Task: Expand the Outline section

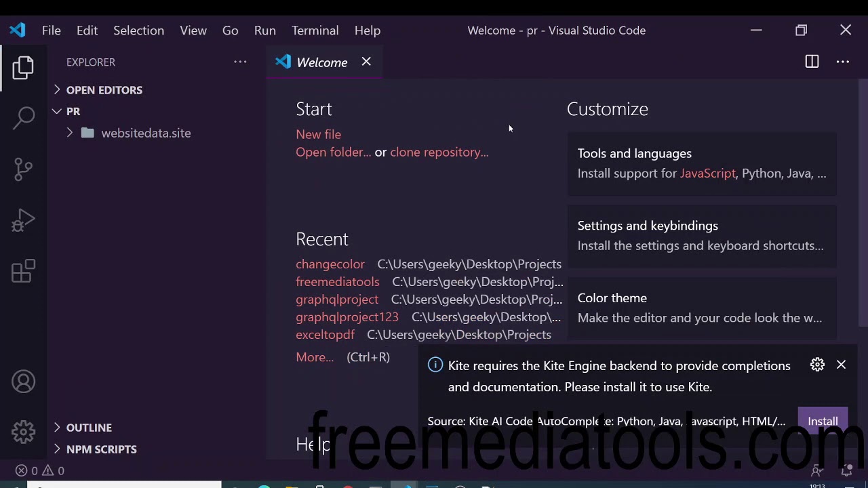Action: pyautogui.click(x=89, y=428)
